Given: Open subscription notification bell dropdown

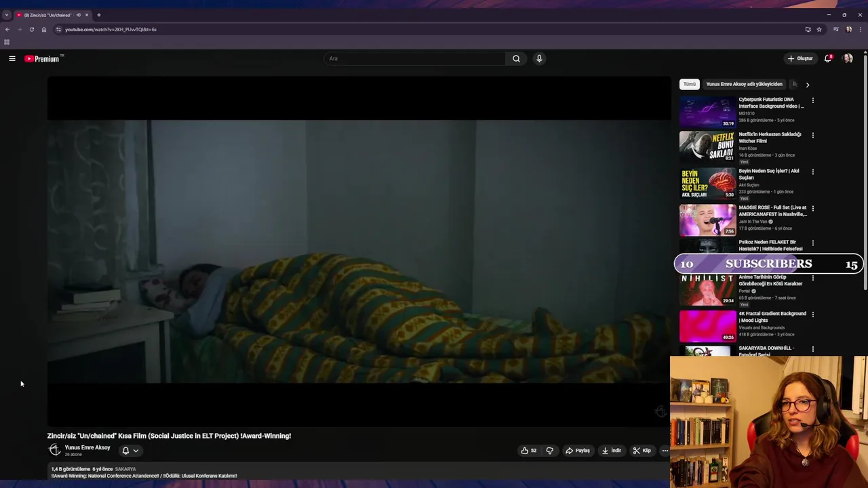Looking at the screenshot, I should [x=130, y=451].
